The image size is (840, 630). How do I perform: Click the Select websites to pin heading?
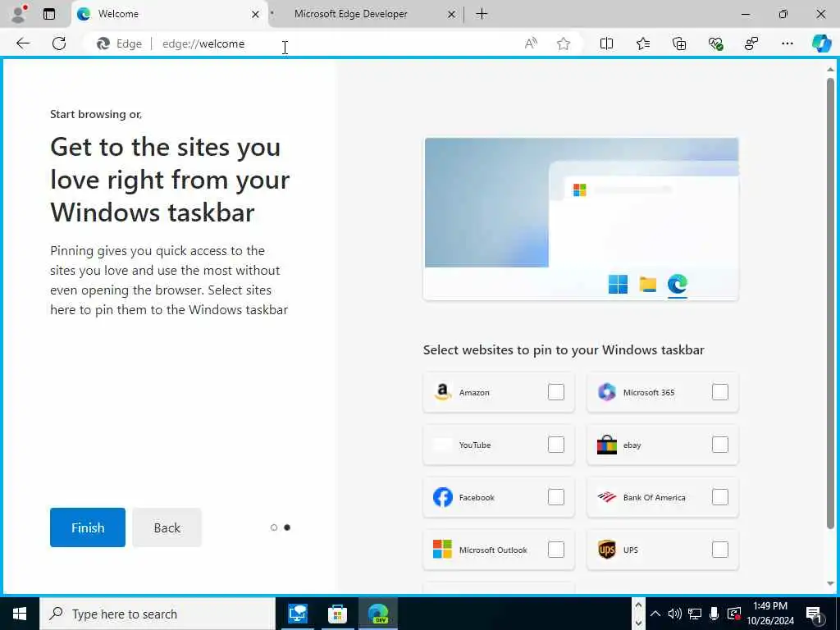coord(564,350)
